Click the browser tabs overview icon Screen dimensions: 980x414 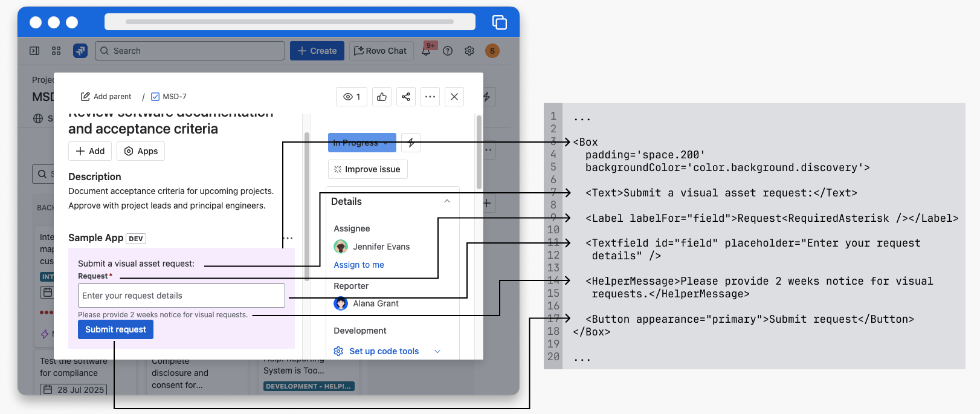pyautogui.click(x=500, y=22)
